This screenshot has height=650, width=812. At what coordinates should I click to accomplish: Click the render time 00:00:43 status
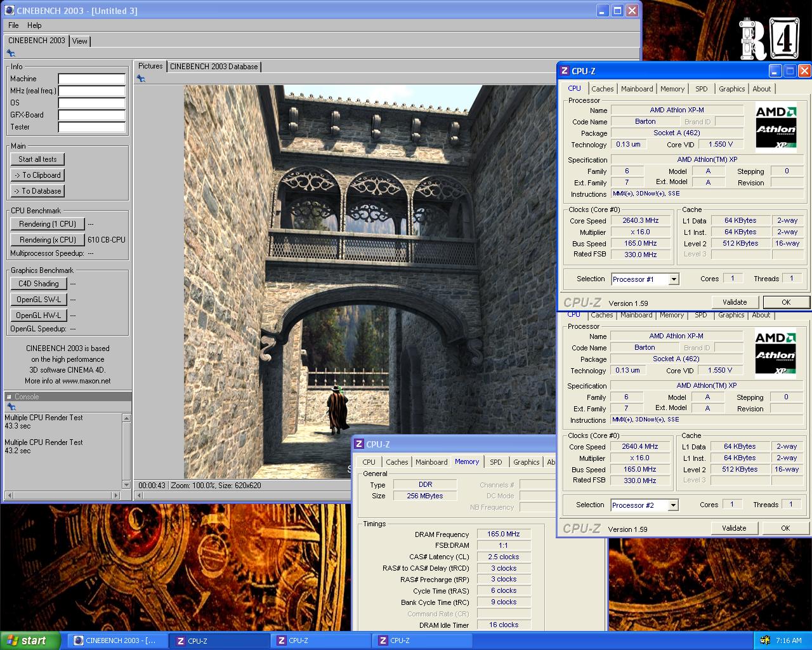(152, 486)
